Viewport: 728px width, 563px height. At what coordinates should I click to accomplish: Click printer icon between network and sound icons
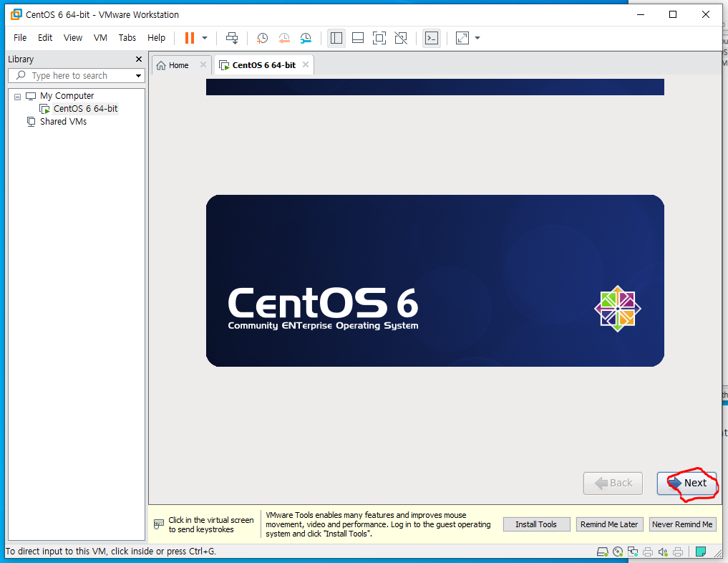(648, 552)
